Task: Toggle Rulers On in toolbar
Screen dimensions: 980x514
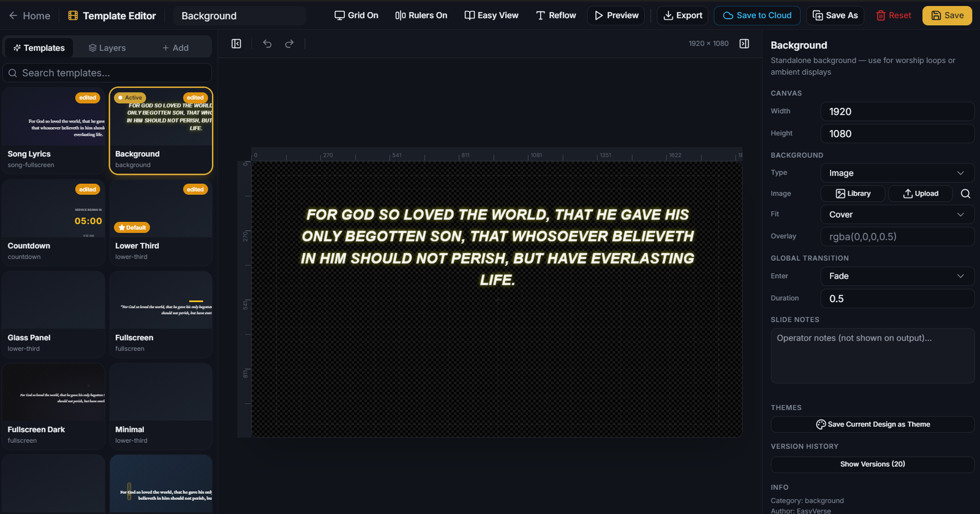Action: tap(421, 15)
